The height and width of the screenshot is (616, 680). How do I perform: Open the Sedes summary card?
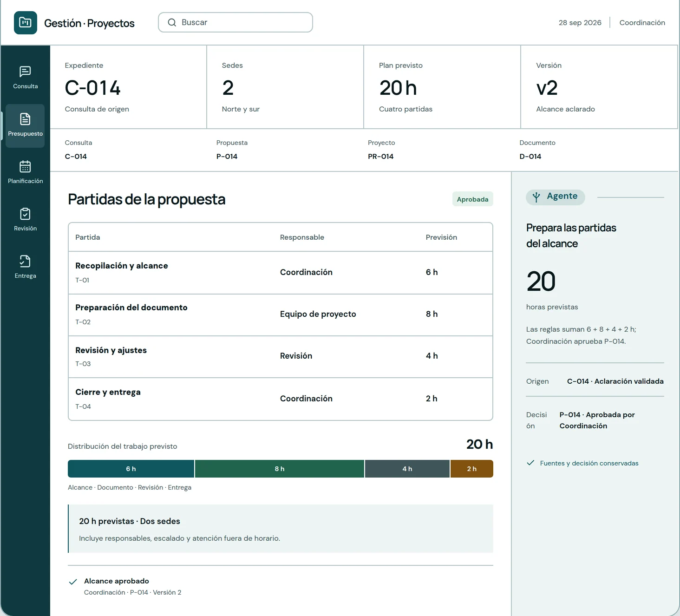click(285, 87)
